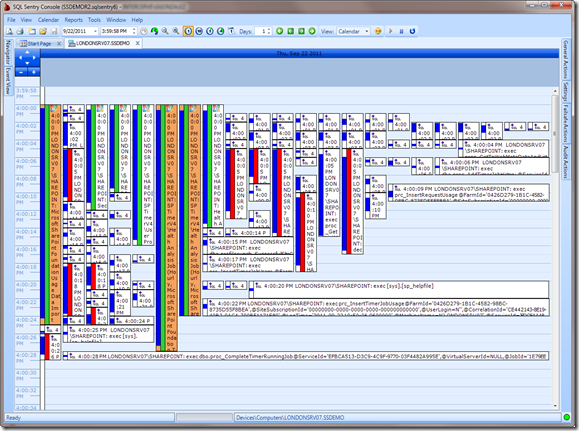Click the calendar today icon before Days
Viewport: 579px width, 431px height.
231,31
